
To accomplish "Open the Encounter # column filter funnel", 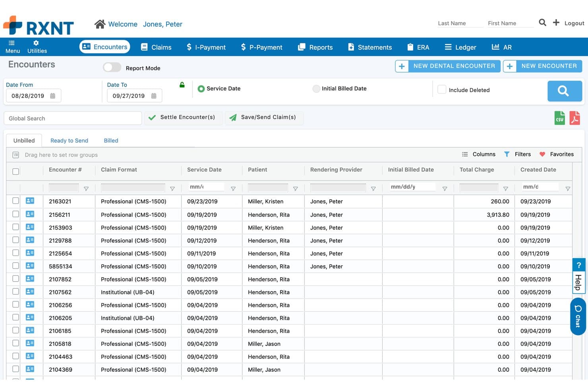I will (x=86, y=189).
